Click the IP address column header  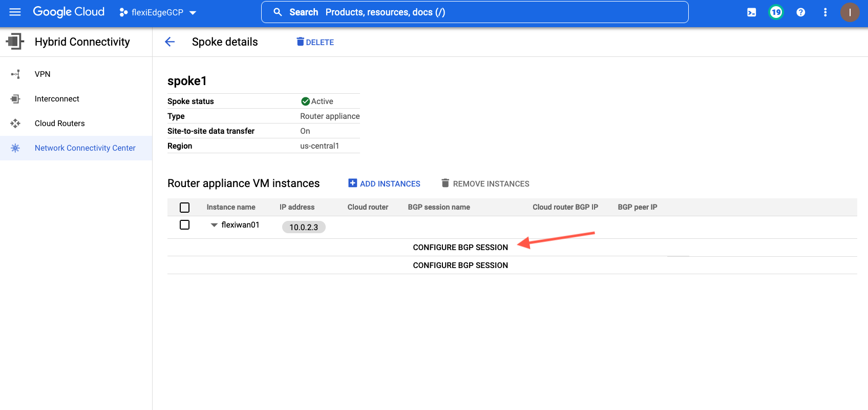(297, 207)
